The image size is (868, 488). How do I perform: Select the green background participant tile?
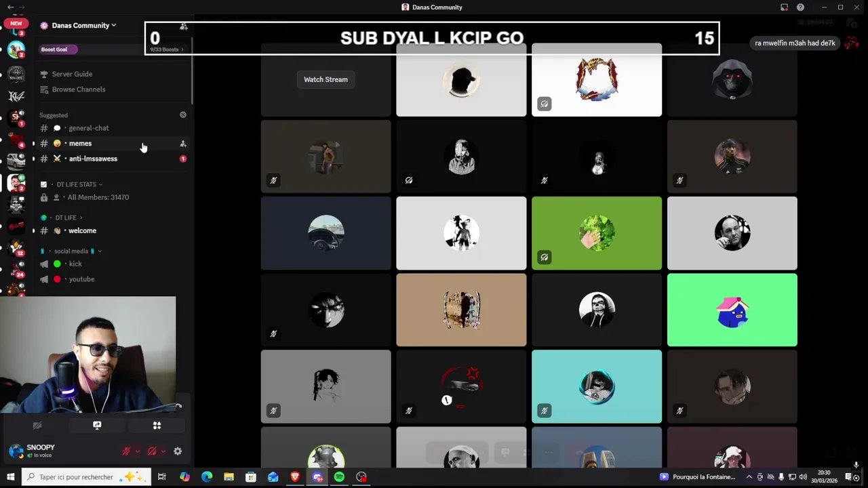(597, 233)
